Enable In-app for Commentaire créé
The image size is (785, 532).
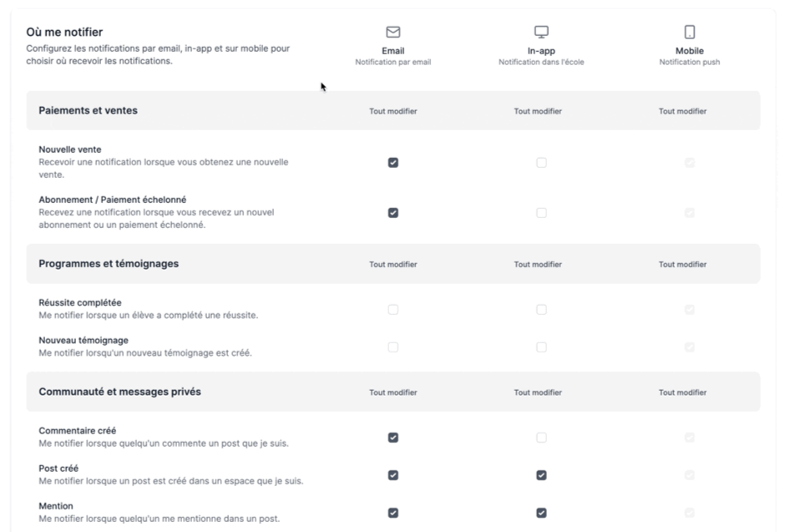pos(541,438)
